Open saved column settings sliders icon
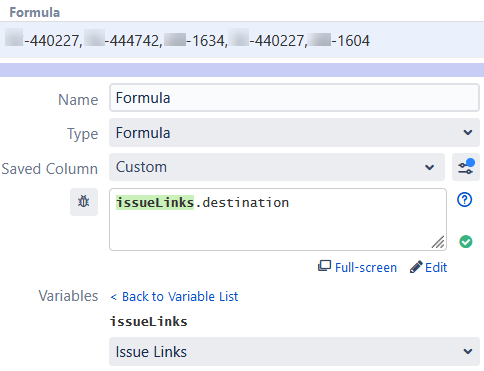 pos(466,167)
